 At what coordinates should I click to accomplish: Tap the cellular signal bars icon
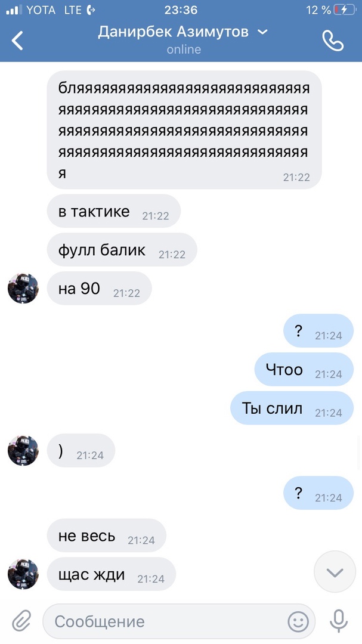tap(14, 10)
